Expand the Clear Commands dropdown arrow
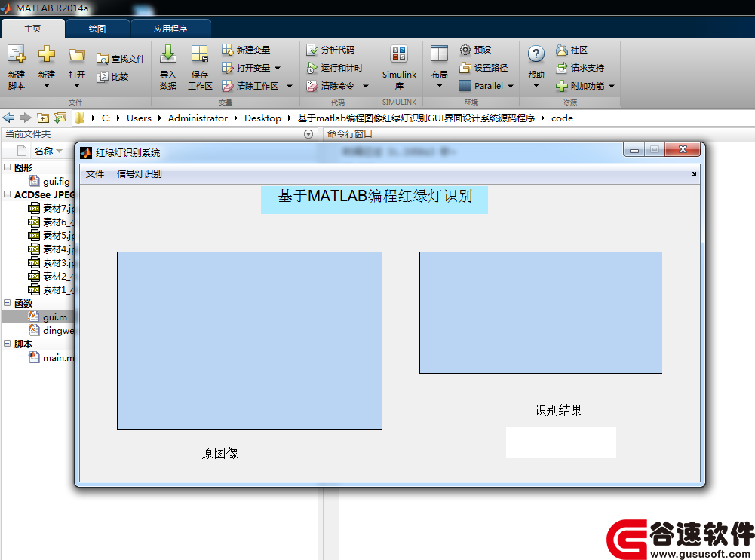Viewport: 755px width, 560px height. [x=366, y=86]
